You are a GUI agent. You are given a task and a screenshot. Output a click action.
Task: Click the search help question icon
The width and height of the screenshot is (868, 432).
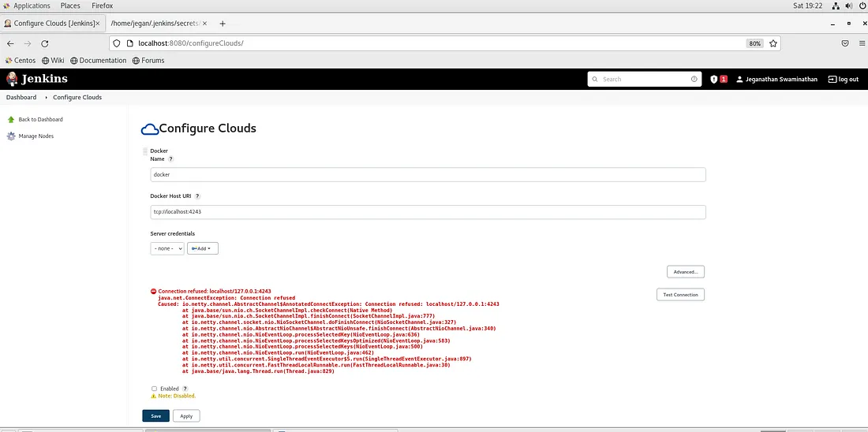pos(694,79)
